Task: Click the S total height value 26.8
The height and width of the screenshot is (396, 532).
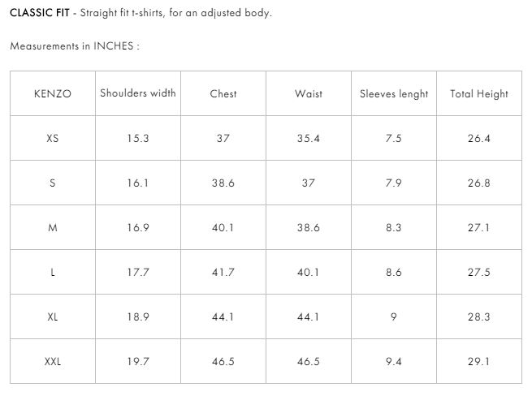Action: click(x=479, y=183)
